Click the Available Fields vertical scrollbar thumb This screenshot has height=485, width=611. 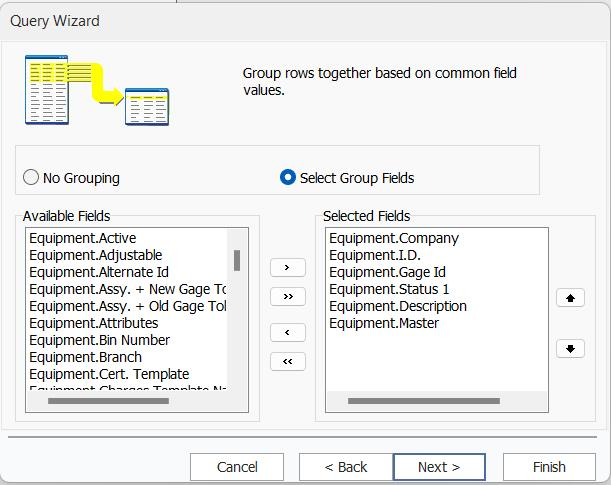[237, 261]
